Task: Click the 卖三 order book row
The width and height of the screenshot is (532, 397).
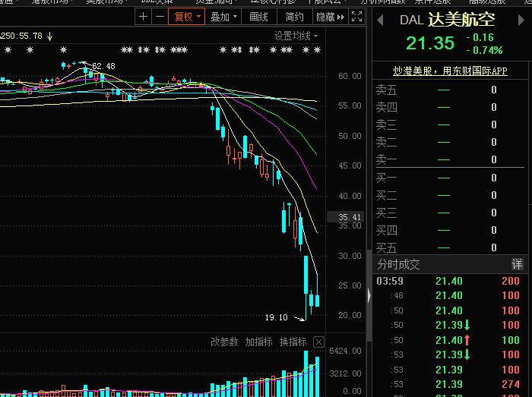Action: pyautogui.click(x=450, y=124)
